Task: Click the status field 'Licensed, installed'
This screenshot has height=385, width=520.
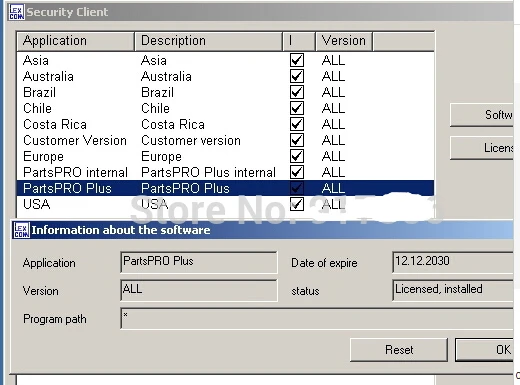Action: 453,290
